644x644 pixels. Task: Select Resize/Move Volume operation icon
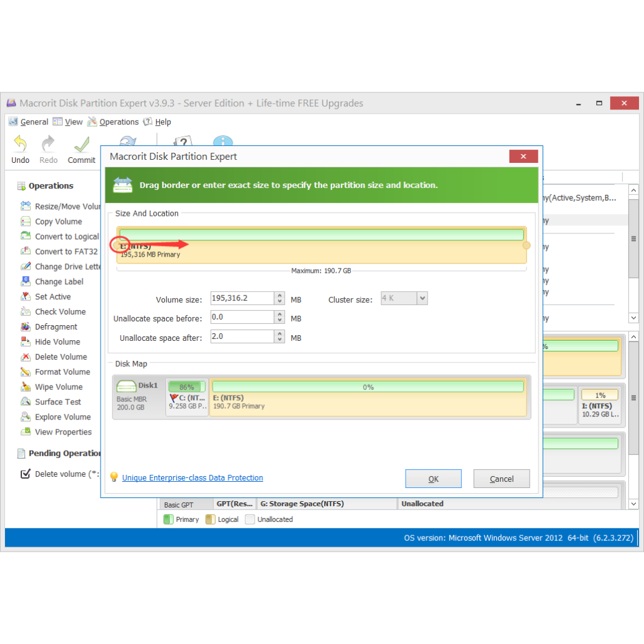click(26, 206)
